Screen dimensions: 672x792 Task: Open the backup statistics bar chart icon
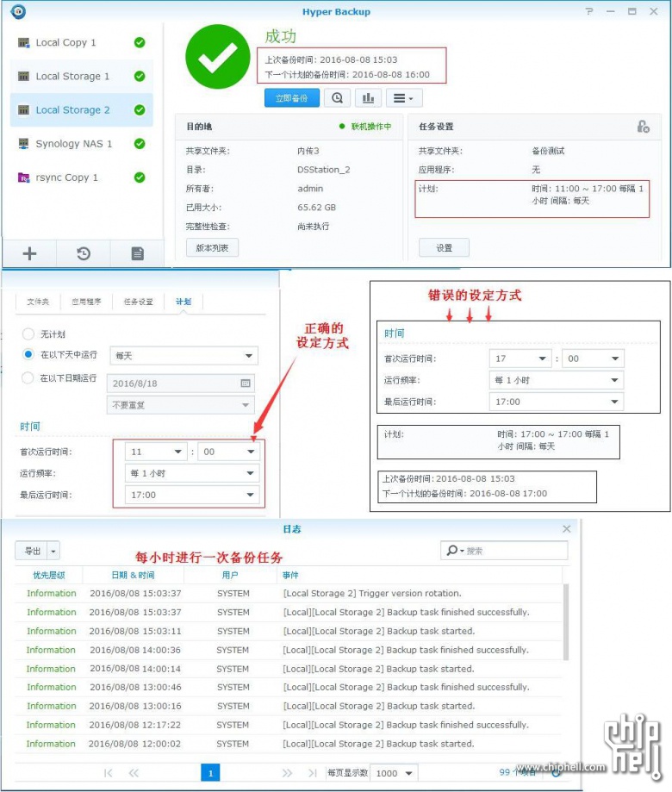click(368, 98)
